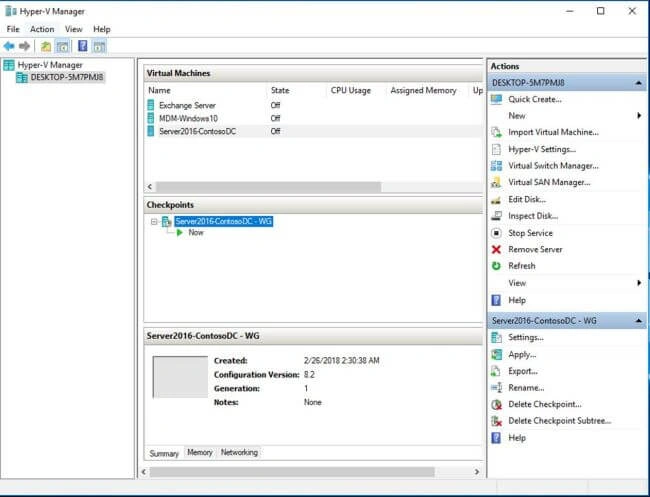Screen dimensions: 650x497
Task: Click the red X Remove Server icon
Action: tap(496, 250)
